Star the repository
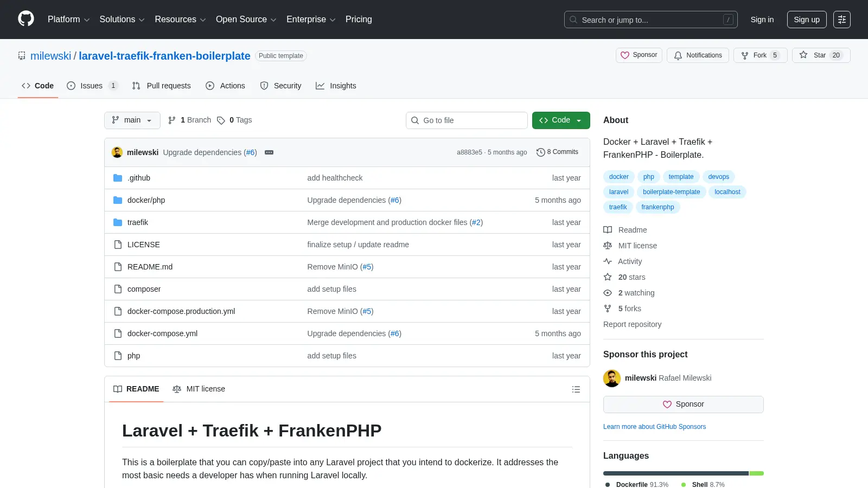The image size is (868, 488). pyautogui.click(x=821, y=55)
